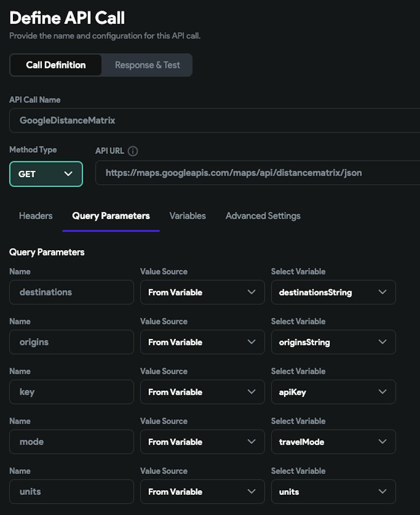Click the destinations parameter name field
Image resolution: width=420 pixels, height=515 pixels.
[71, 292]
